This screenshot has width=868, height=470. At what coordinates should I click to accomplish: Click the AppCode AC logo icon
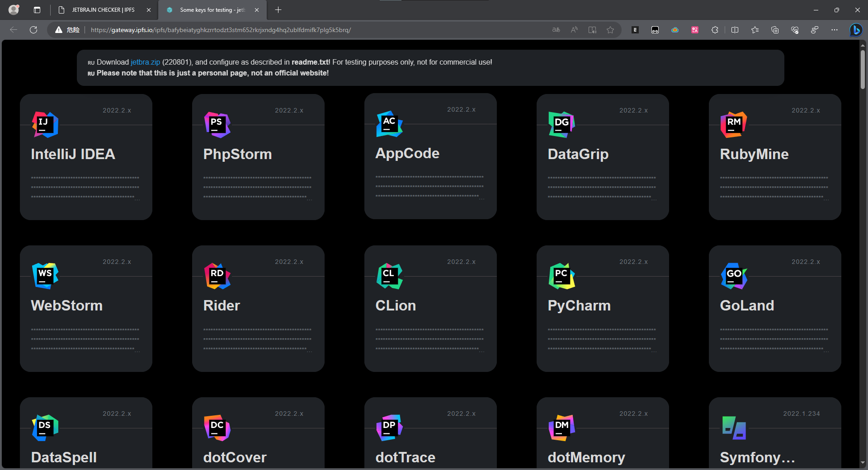pos(389,124)
